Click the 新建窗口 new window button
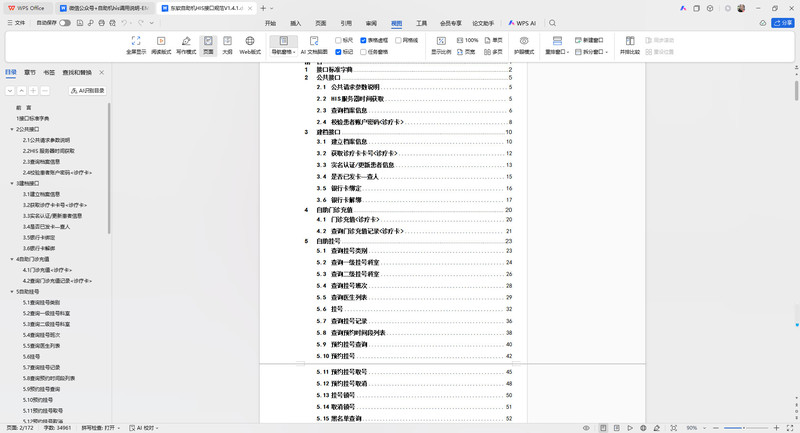Screen dimensions: 800x433 coord(589,40)
